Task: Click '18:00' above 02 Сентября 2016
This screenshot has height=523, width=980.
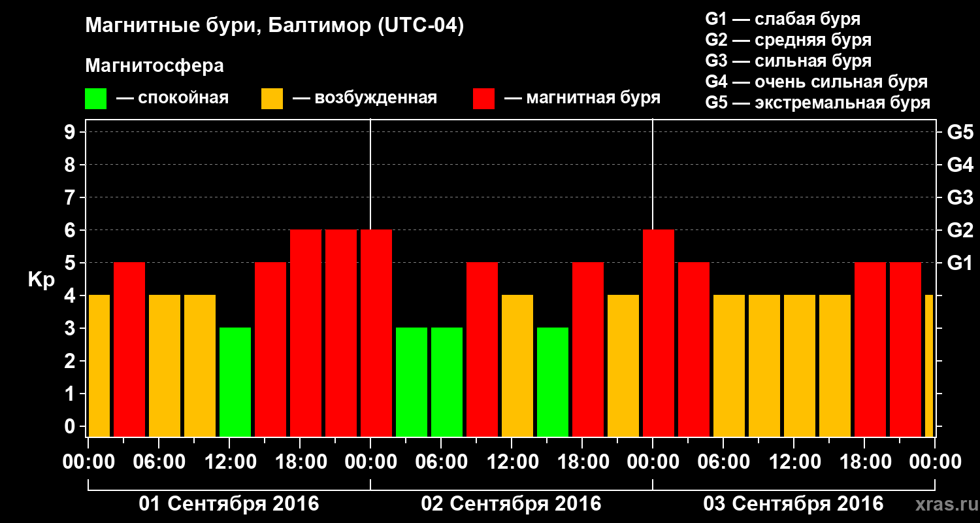Action: pos(582,462)
